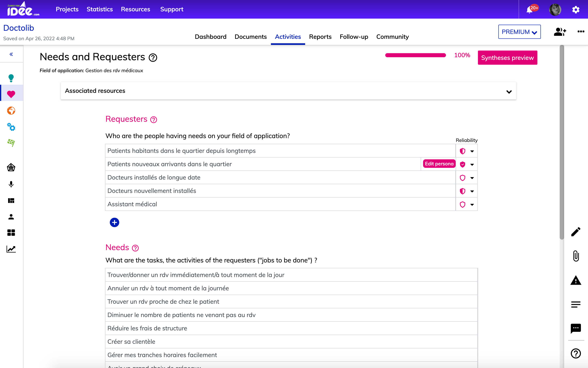Open the notifications bell
The height and width of the screenshot is (368, 588).
click(530, 10)
